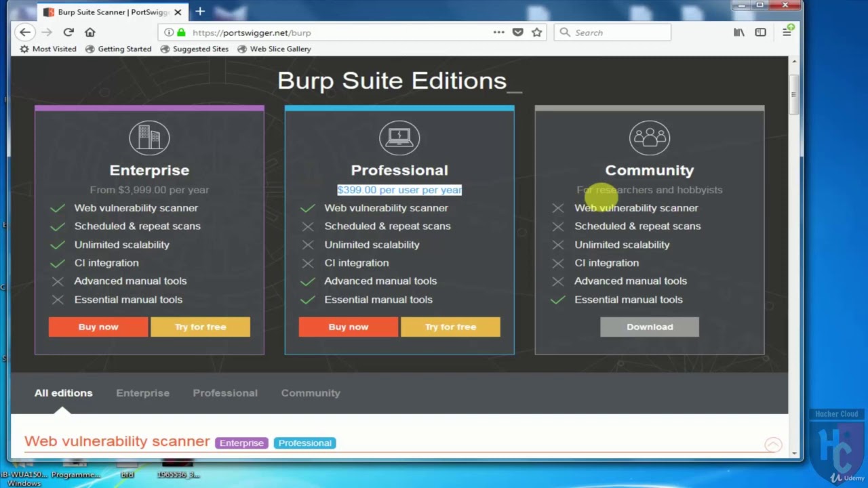
Task: Click the page scrollbar up arrow
Action: [793, 62]
